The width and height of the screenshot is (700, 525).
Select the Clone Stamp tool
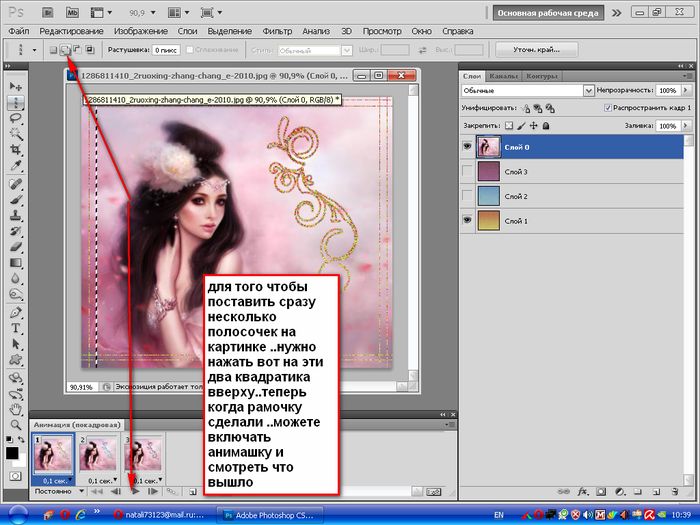click(x=16, y=216)
